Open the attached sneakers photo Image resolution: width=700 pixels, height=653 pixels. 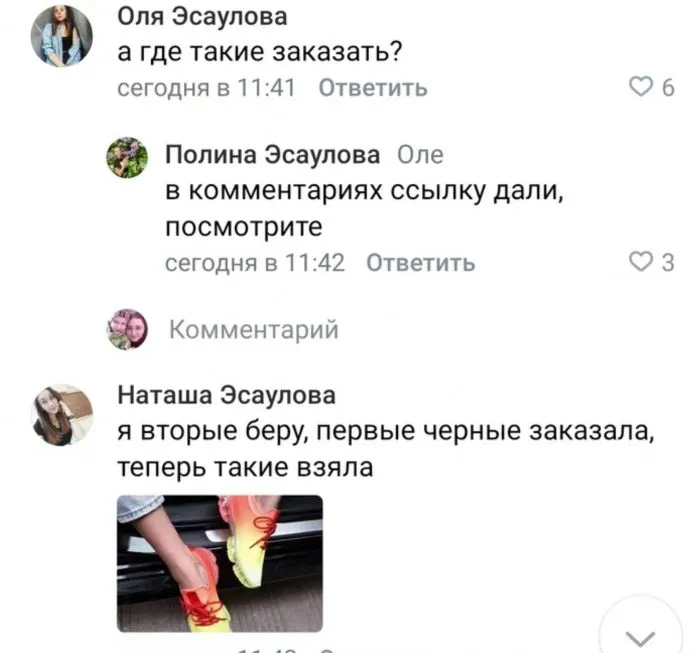[220, 563]
